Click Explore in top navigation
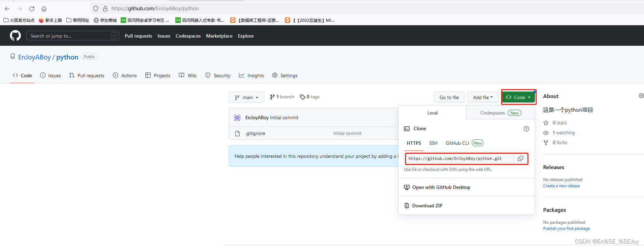This screenshot has height=248, width=644. coord(246,36)
